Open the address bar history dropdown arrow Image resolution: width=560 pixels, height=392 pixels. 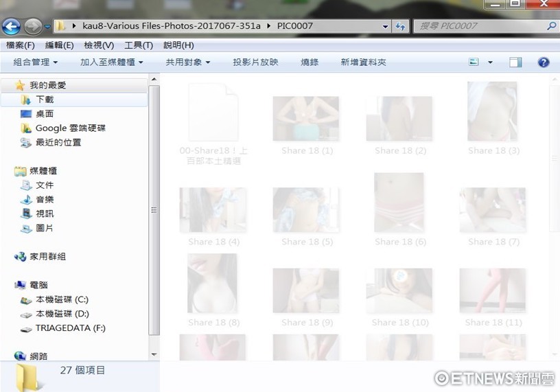pyautogui.click(x=386, y=26)
